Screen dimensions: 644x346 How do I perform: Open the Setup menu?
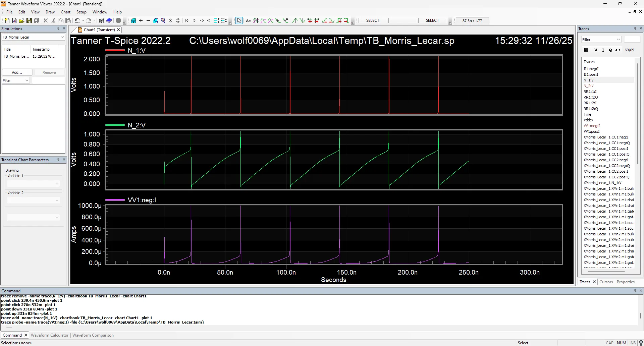82,12
